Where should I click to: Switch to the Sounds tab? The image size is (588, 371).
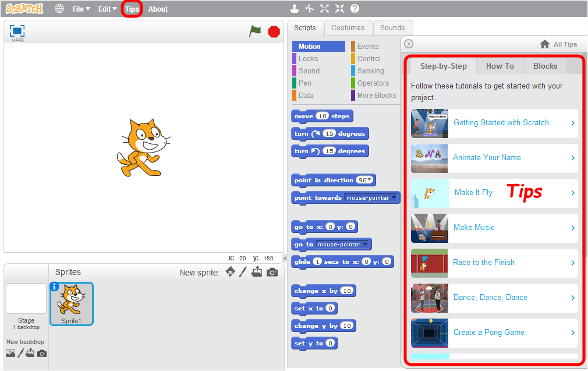[x=392, y=28]
